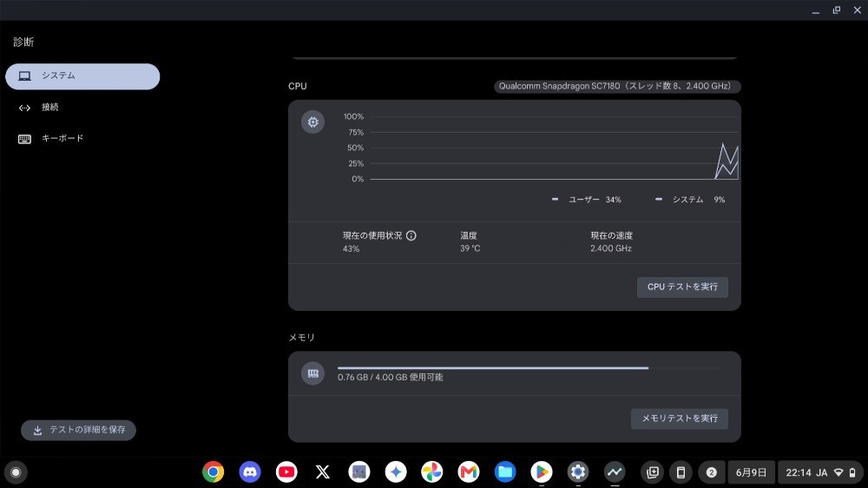Minimize the diagnostics window
The image size is (868, 488).
point(815,10)
